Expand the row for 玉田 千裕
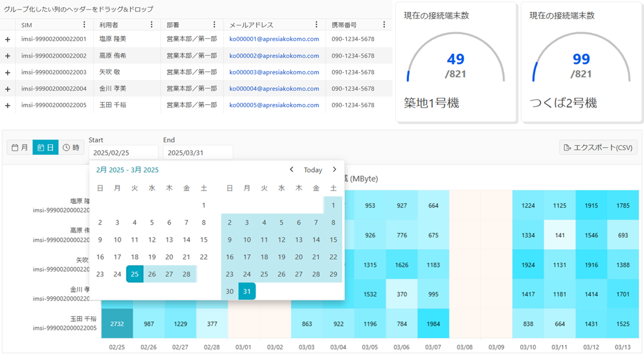Image resolution: width=644 pixels, height=354 pixels. click(x=8, y=105)
